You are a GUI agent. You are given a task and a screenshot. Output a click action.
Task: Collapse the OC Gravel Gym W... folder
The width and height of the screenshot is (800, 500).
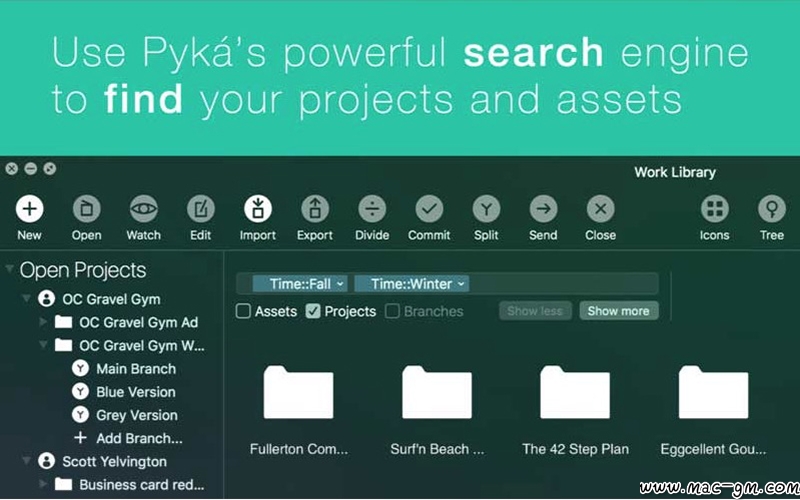[43, 345]
